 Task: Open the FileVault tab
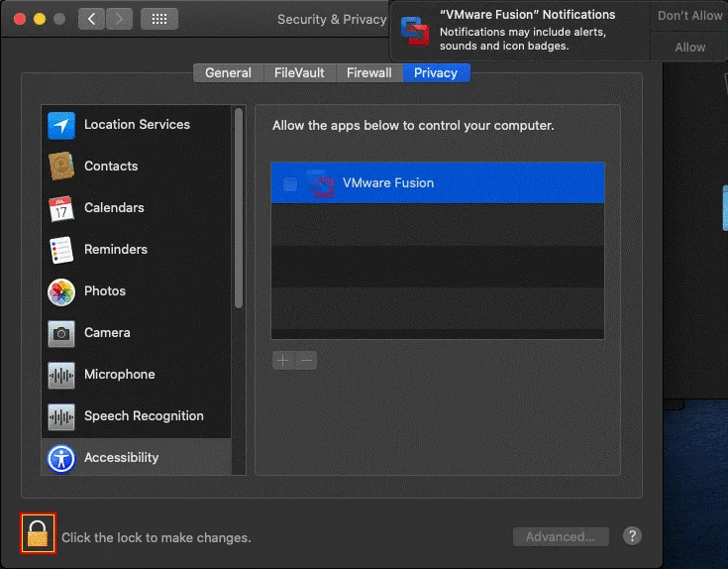pyautogui.click(x=298, y=72)
